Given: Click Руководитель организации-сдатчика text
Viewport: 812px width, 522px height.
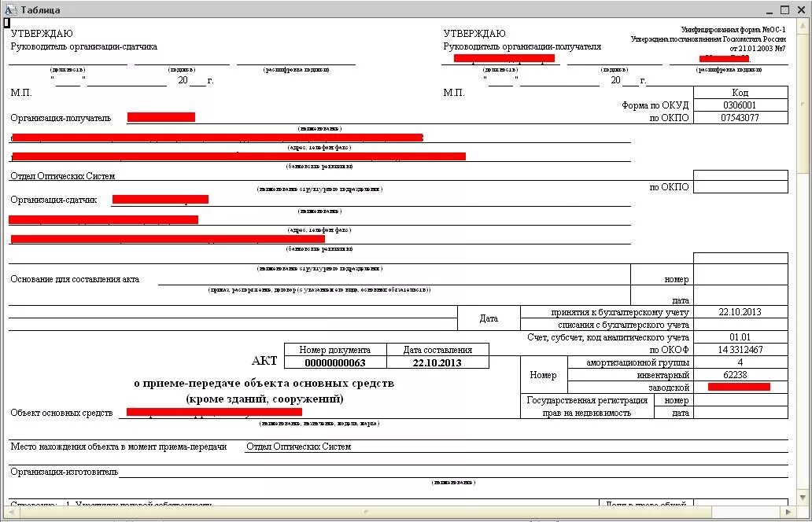Looking at the screenshot, I should (x=84, y=46).
